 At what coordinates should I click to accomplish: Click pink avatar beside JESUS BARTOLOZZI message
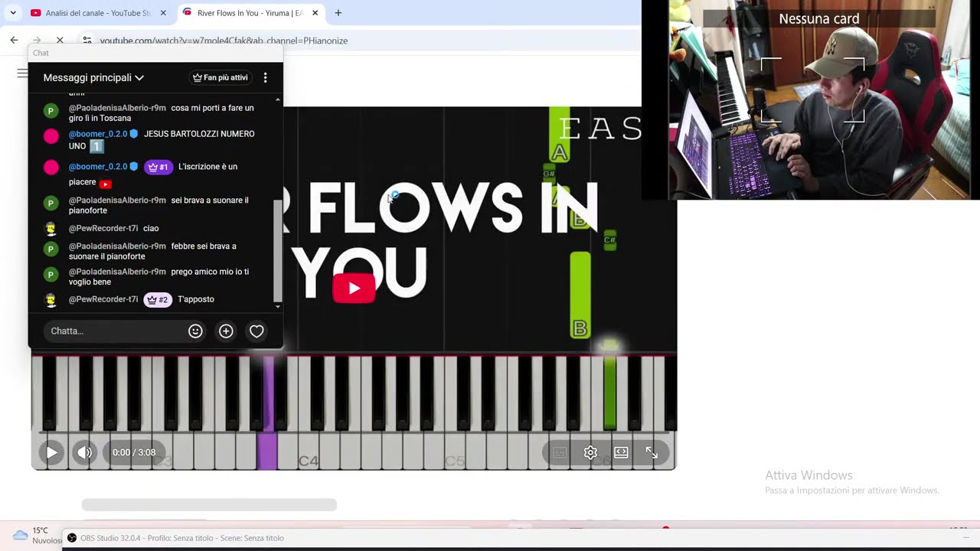click(51, 136)
